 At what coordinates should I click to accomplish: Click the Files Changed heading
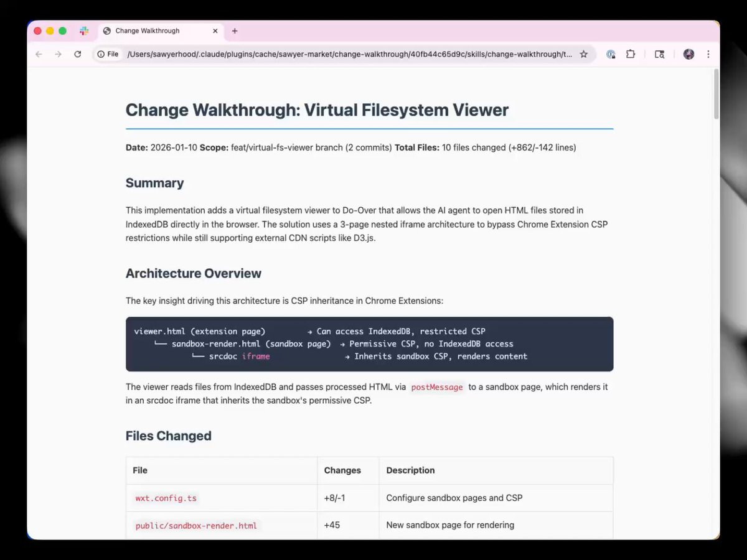[169, 436]
